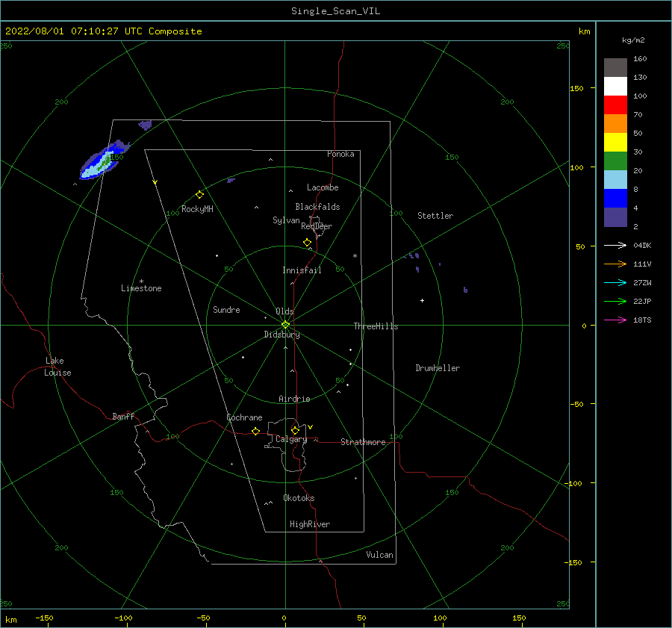Click the Lacombe city label
The height and width of the screenshot is (628, 672).
pyautogui.click(x=323, y=187)
